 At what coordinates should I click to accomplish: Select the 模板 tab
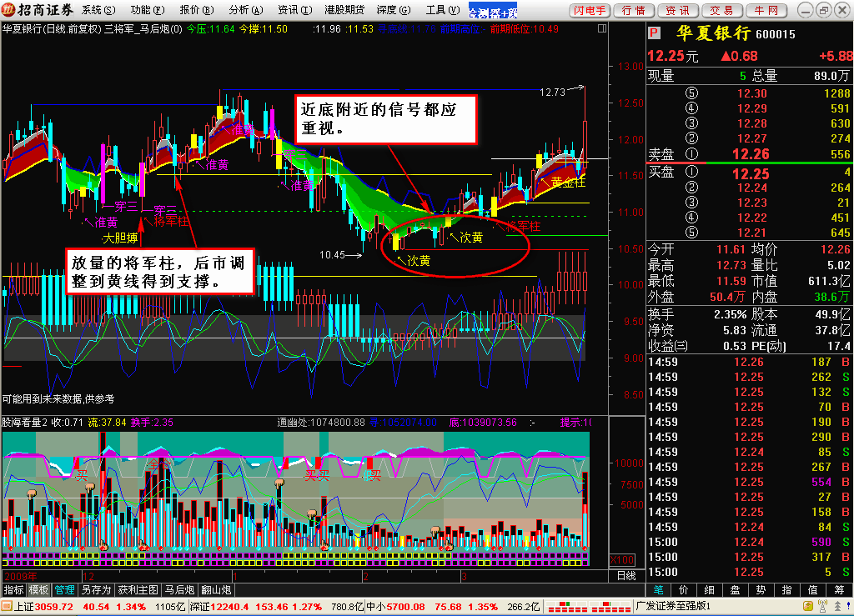(x=38, y=590)
